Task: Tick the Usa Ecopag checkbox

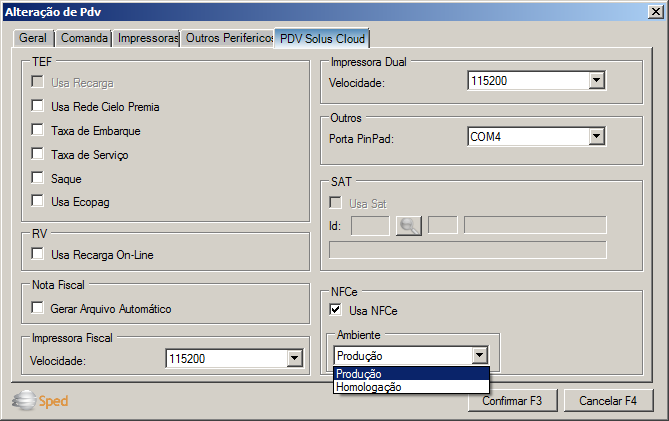Action: [38, 203]
